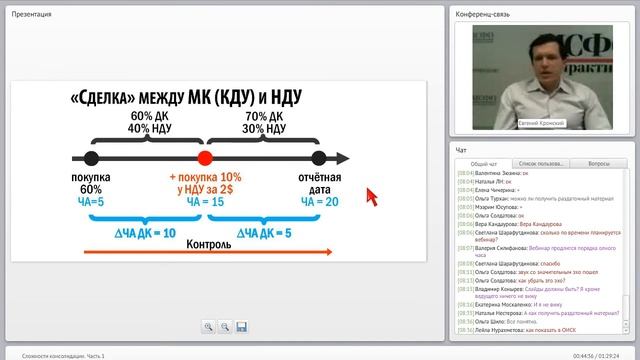Image resolution: width=640 pixels, height=360 pixels.
Task: Click the Владимир Коньрев message about слайды
Action: (x=529, y=292)
